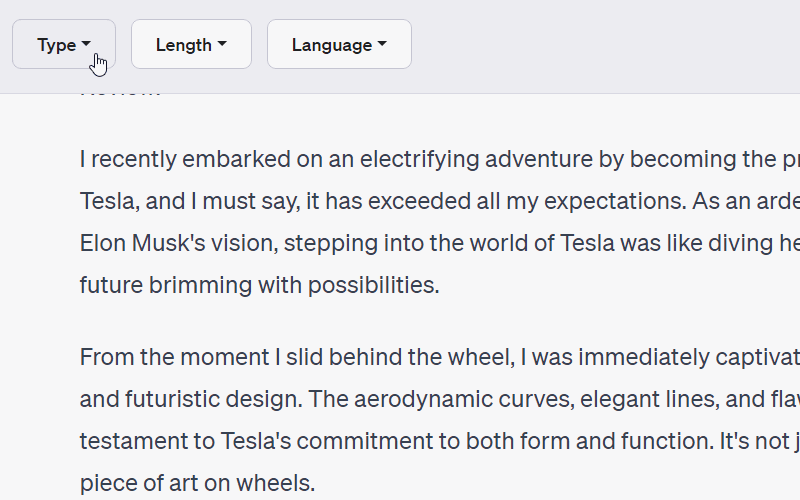The image size is (800, 500).
Task: Click the phrase "future brimming with possibilities"
Action: (x=259, y=285)
